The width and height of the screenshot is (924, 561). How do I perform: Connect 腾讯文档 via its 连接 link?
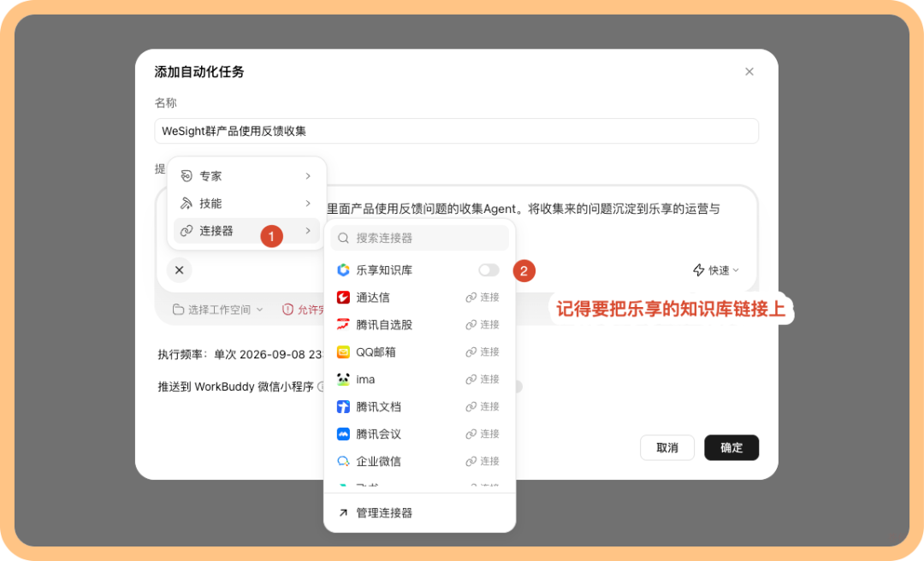coord(483,406)
